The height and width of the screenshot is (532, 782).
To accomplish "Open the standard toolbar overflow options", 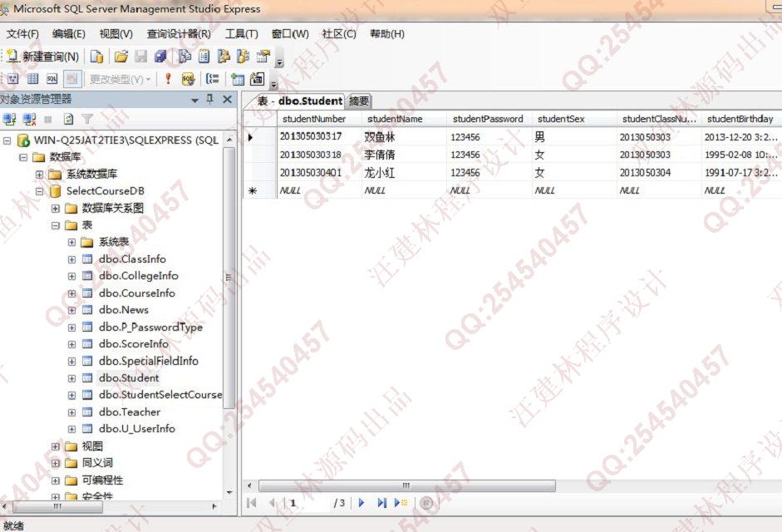I will tap(280, 59).
